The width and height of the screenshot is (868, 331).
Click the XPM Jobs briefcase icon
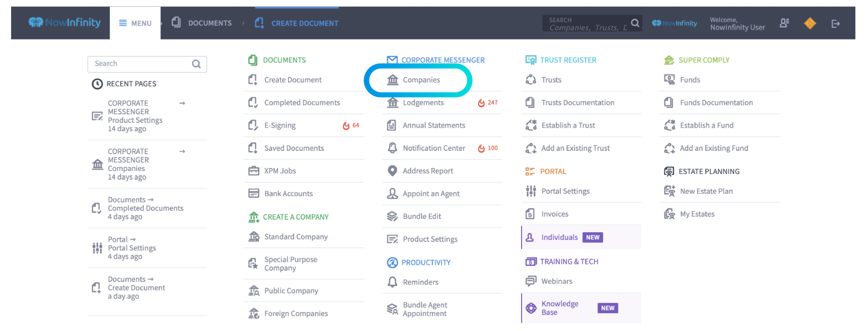253,171
